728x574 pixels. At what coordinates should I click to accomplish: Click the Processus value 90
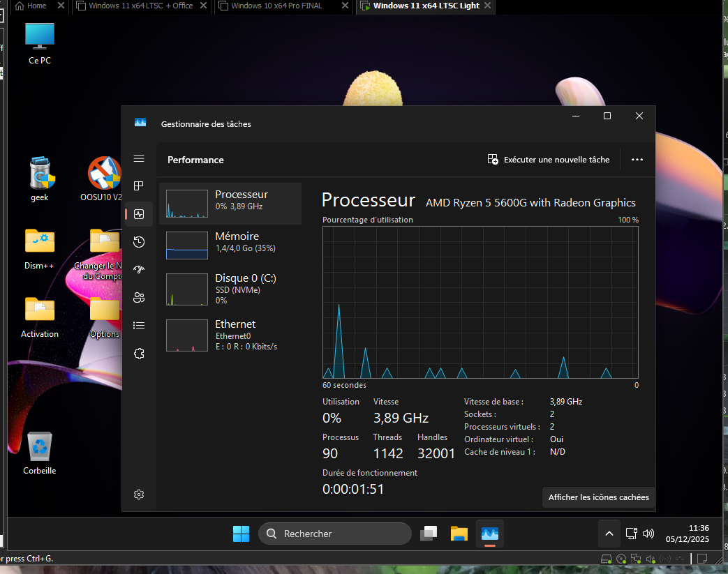pyautogui.click(x=330, y=453)
